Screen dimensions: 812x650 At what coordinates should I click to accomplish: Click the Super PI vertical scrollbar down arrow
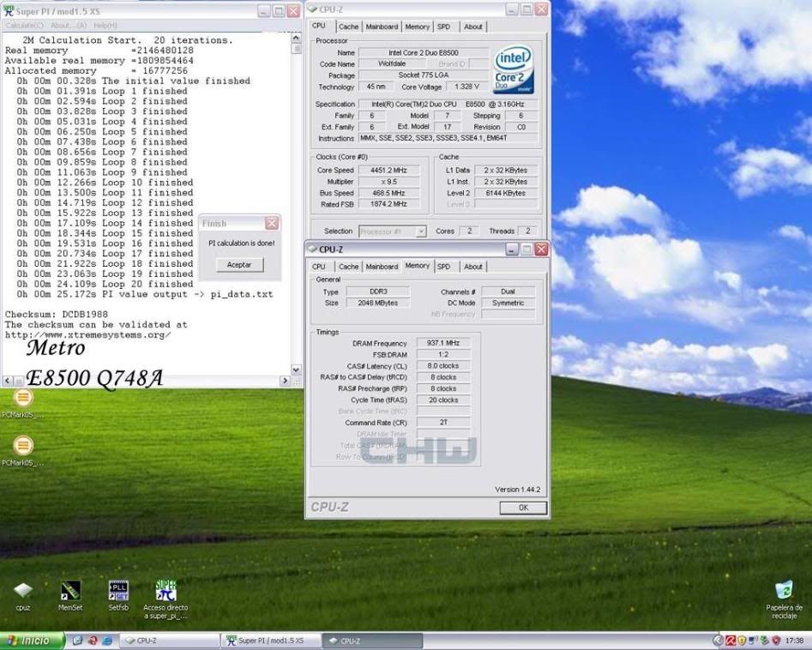[296, 370]
